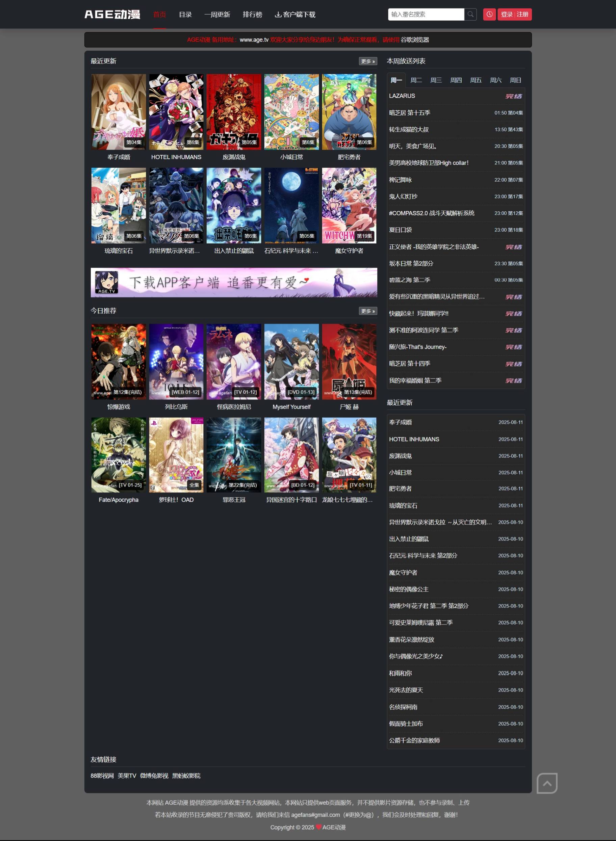Screen dimensions: 616x841
Task: Open the 肥宅勇者 poster thumbnail
Action: (x=349, y=112)
